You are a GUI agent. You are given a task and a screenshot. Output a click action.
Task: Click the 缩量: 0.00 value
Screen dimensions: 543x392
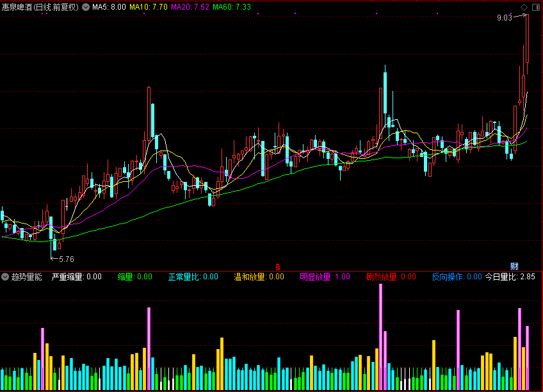(x=134, y=277)
